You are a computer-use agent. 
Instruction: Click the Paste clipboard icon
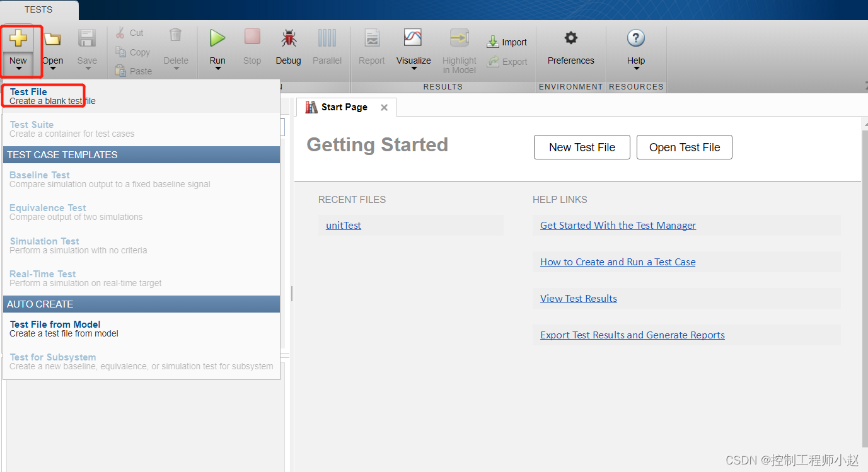(x=120, y=71)
